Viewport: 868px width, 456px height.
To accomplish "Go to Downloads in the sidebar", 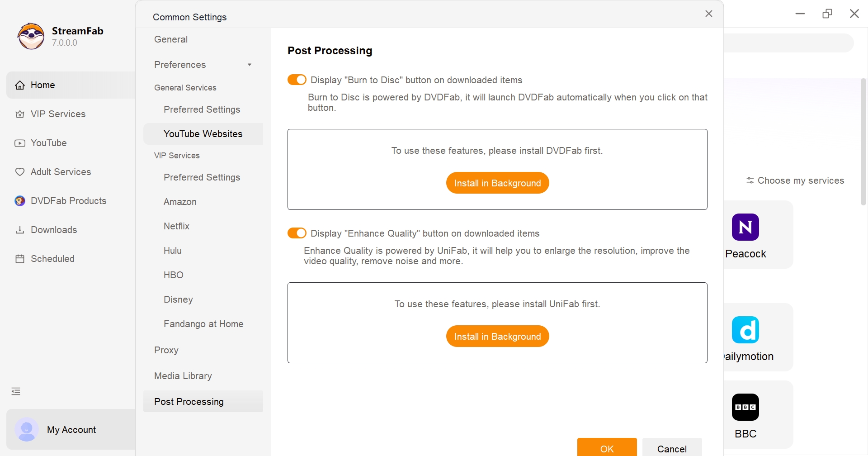I will 53,230.
